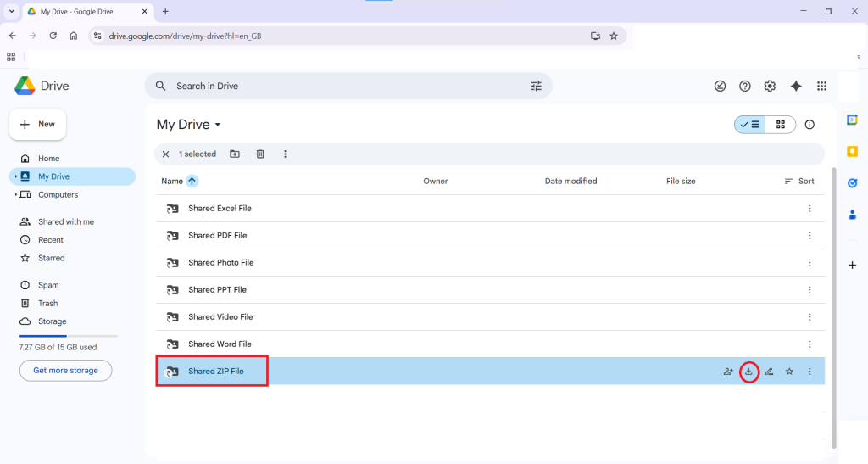Expand the Computers tree in the sidebar
The width and height of the screenshot is (868, 464).
(16, 195)
